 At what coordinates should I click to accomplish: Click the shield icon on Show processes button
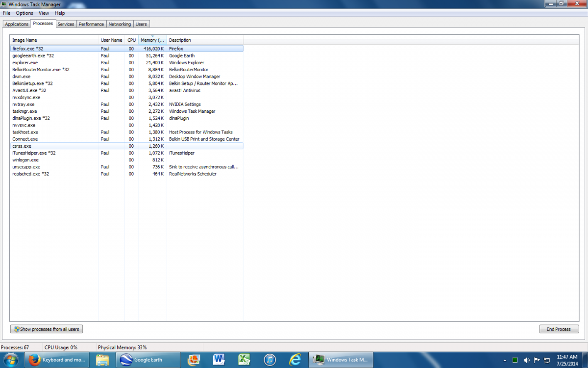pos(16,329)
